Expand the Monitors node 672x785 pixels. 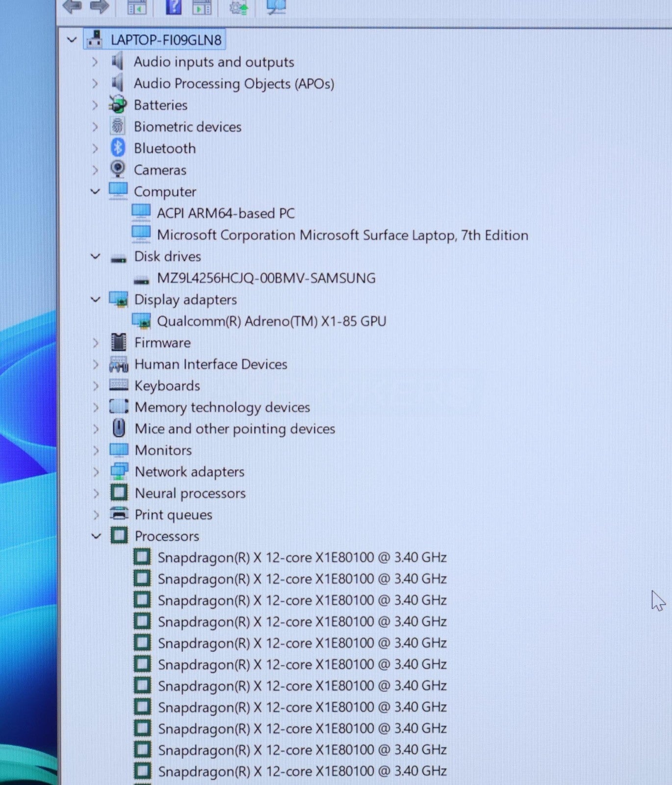[x=96, y=450]
